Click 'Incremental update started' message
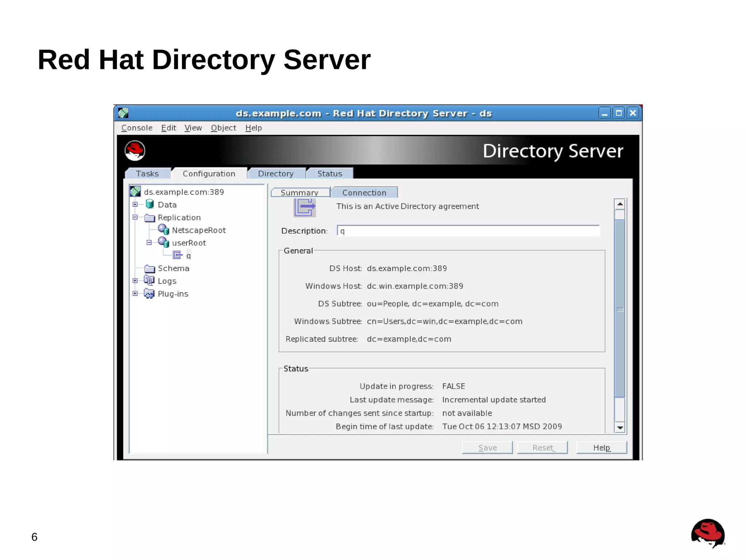Image resolution: width=747 pixels, height=560 pixels. pyautogui.click(x=494, y=399)
